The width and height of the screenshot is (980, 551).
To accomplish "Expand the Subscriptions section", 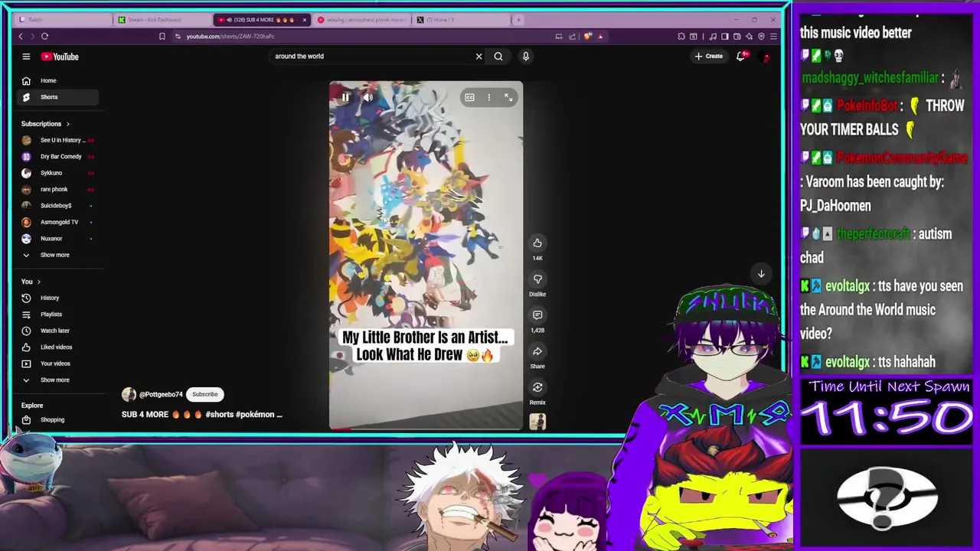I will click(45, 124).
